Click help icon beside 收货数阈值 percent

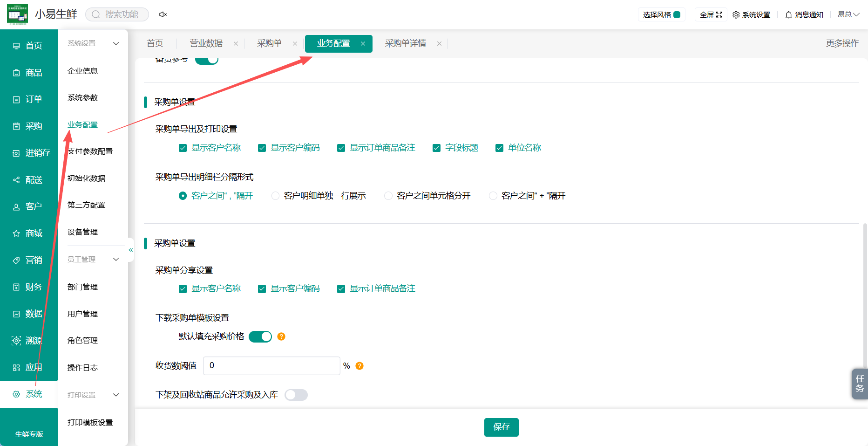click(x=359, y=366)
